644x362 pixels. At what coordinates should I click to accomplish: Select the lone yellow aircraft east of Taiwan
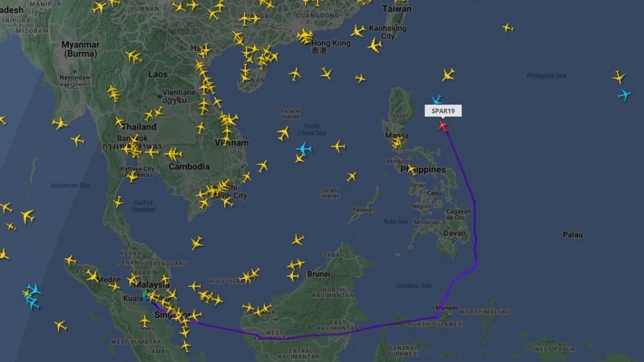(x=508, y=27)
